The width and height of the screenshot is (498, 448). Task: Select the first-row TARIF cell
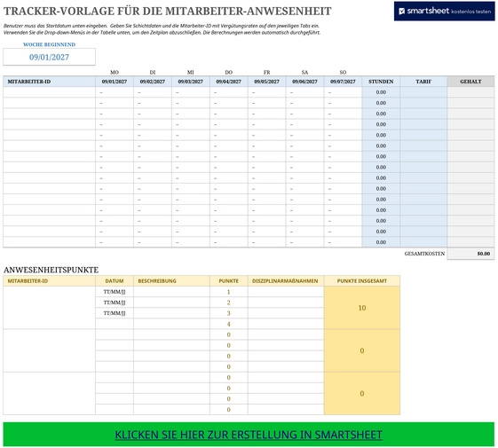[x=423, y=92]
